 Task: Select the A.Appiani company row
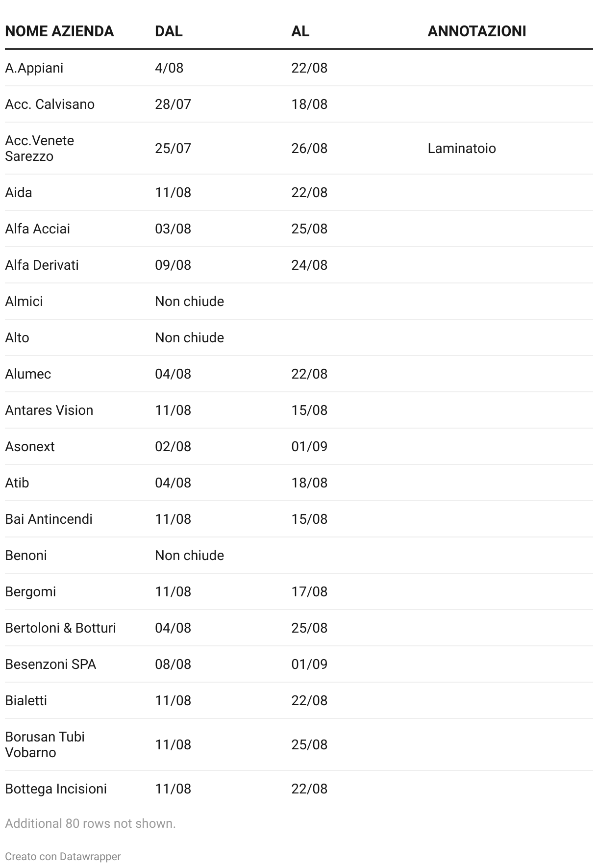34,68
